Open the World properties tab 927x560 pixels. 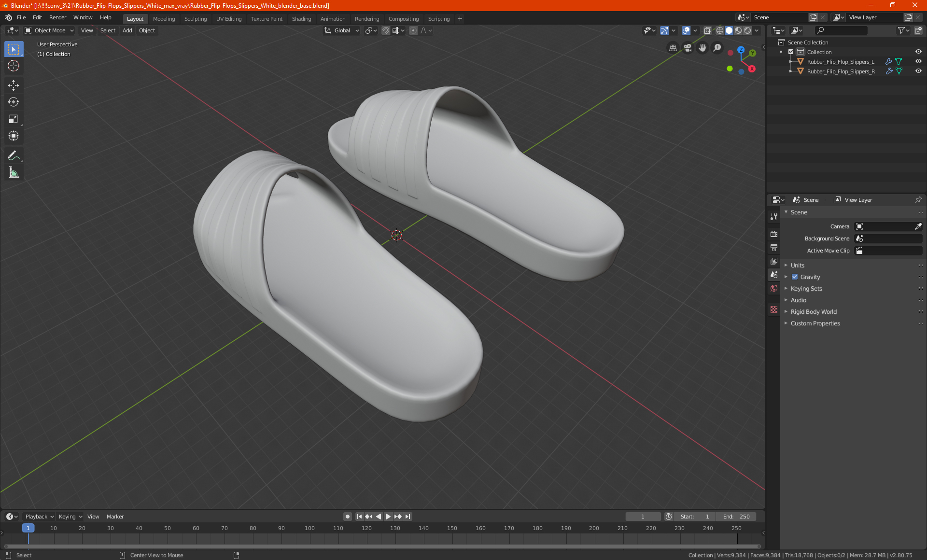pos(774,288)
